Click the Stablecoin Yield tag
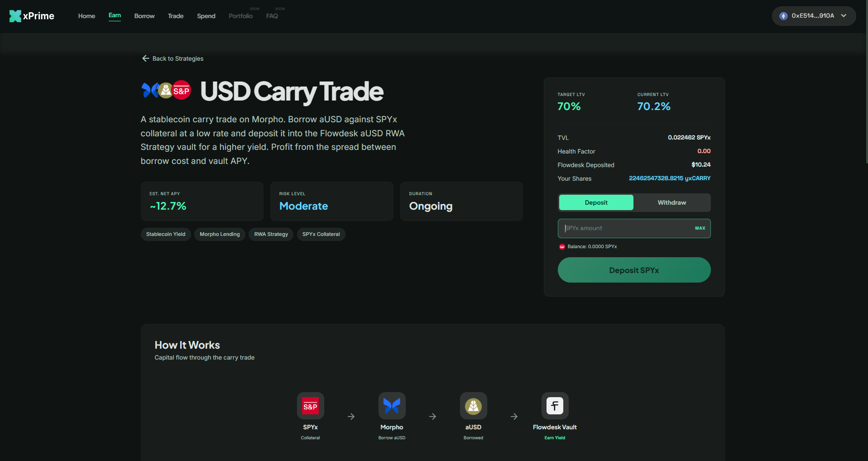The image size is (868, 461). pos(166,234)
